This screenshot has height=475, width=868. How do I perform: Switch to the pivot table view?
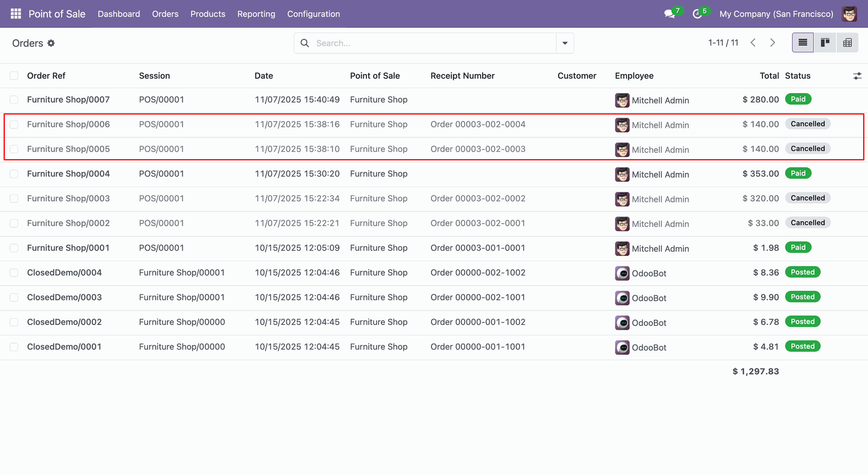[x=847, y=43]
